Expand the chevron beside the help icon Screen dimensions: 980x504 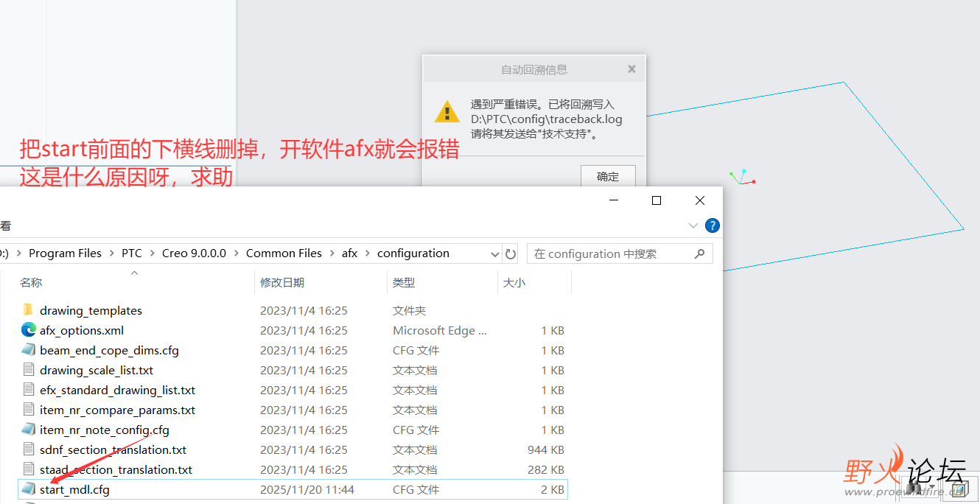693,225
